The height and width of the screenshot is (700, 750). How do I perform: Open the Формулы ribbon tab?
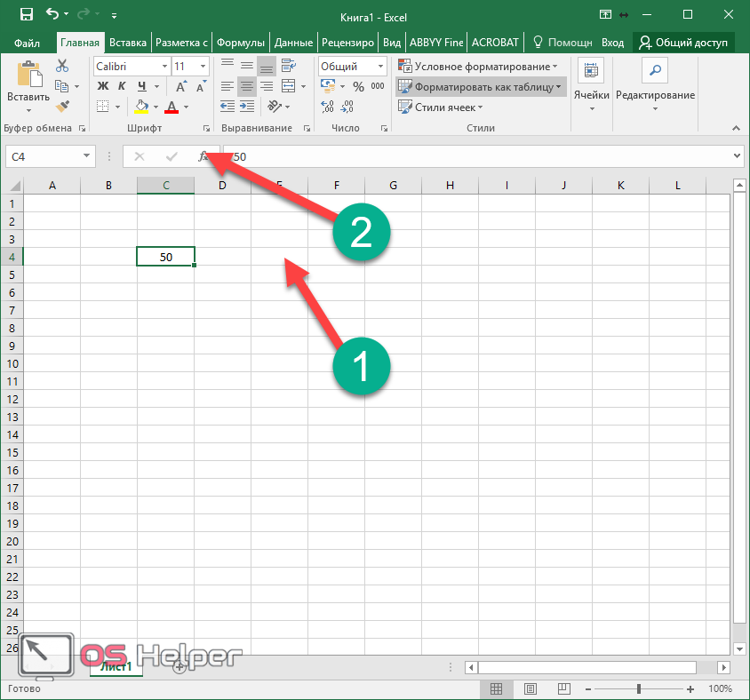click(241, 42)
